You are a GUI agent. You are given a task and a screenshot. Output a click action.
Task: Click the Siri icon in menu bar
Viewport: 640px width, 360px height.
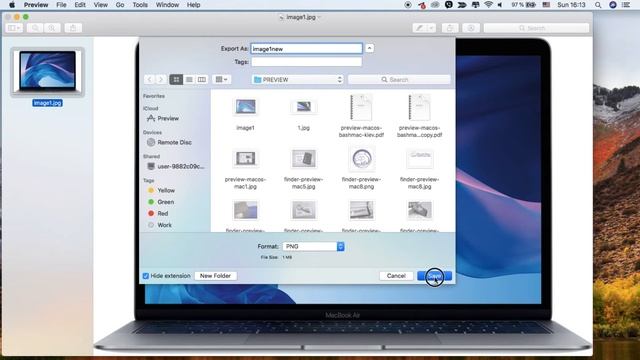(613, 5)
